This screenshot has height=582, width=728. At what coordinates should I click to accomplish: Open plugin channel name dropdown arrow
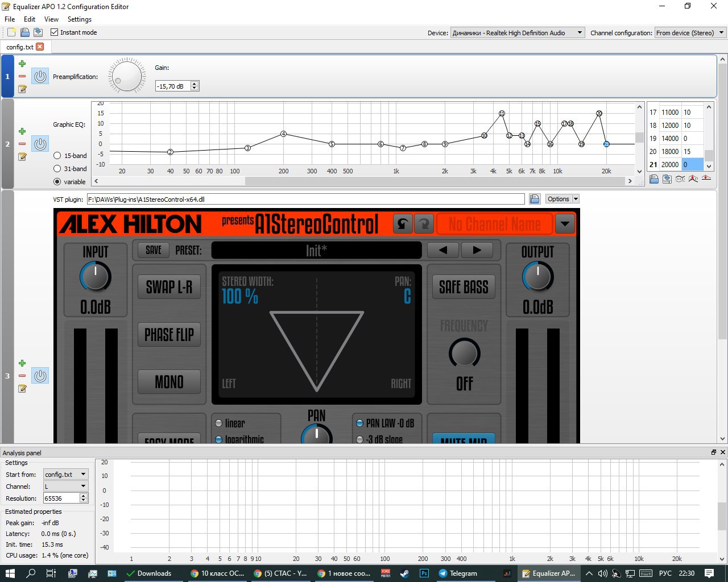click(x=565, y=224)
